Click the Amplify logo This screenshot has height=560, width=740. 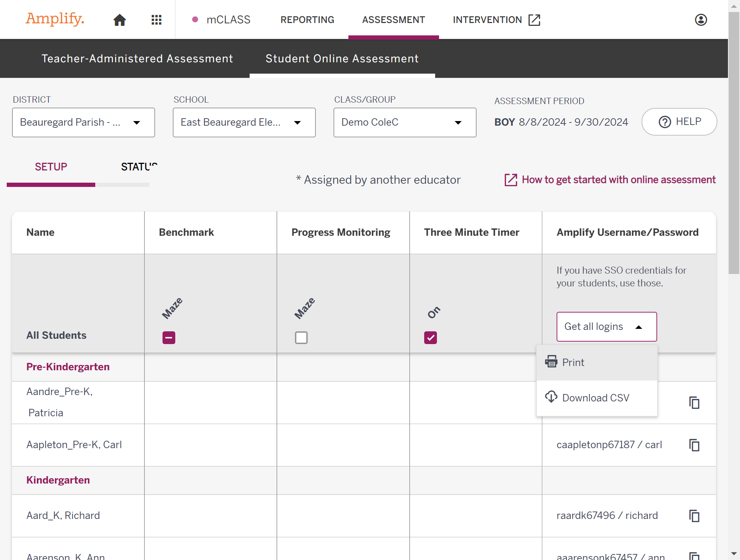tap(55, 18)
